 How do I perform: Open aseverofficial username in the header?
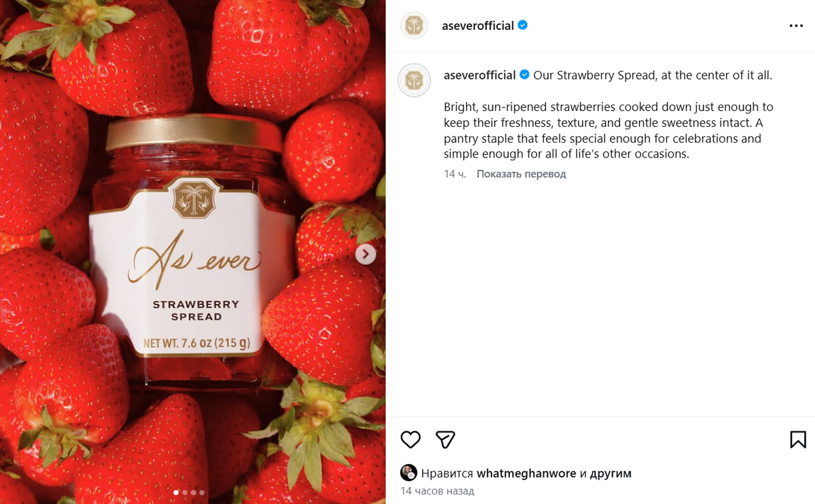477,26
